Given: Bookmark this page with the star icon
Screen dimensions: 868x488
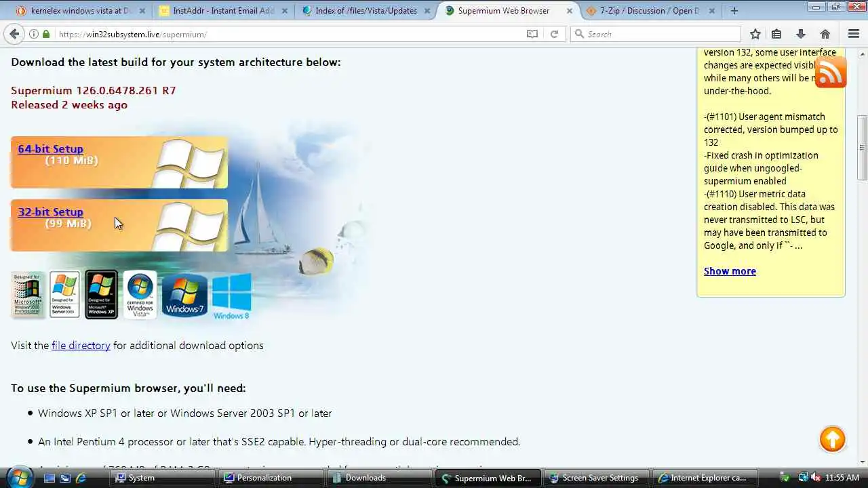Looking at the screenshot, I should [755, 34].
